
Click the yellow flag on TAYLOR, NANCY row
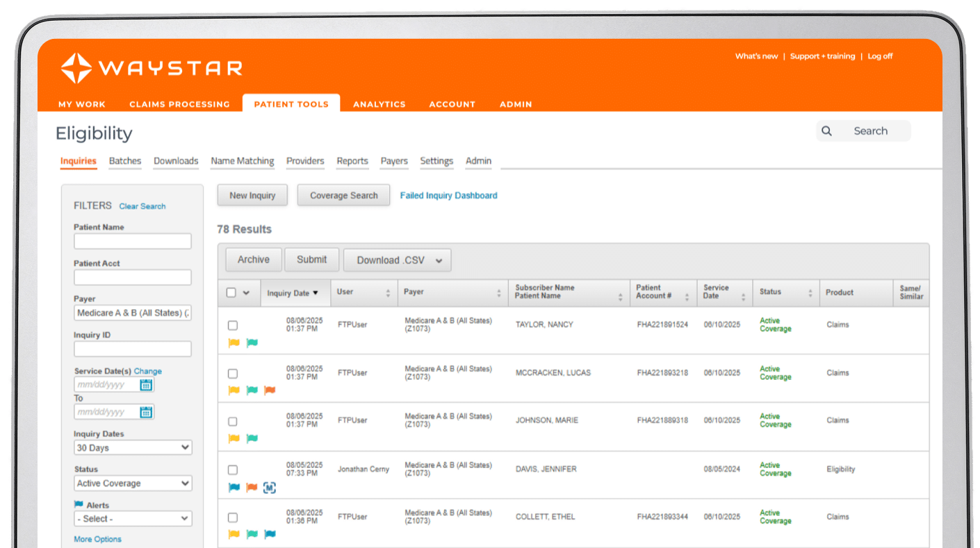click(234, 342)
